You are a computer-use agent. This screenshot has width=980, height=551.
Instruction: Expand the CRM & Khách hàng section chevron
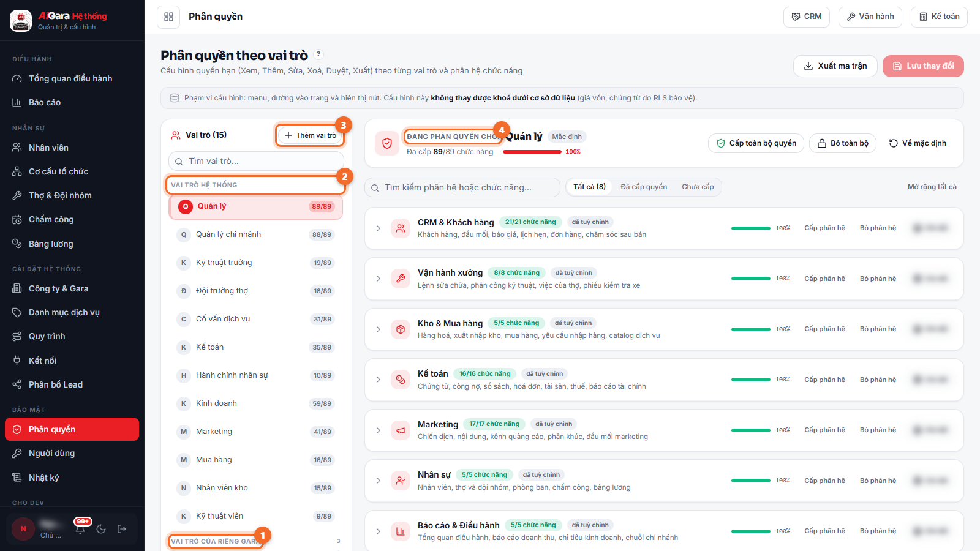coord(379,228)
